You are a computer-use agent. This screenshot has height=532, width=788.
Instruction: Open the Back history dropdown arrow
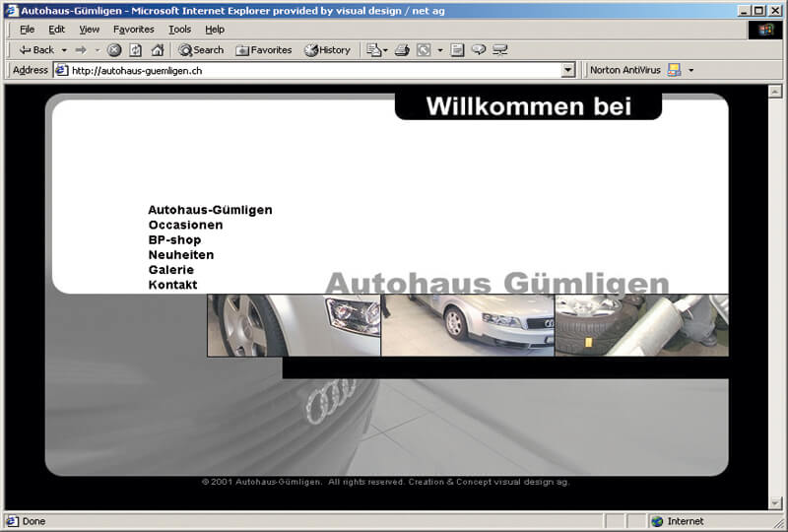click(x=64, y=50)
